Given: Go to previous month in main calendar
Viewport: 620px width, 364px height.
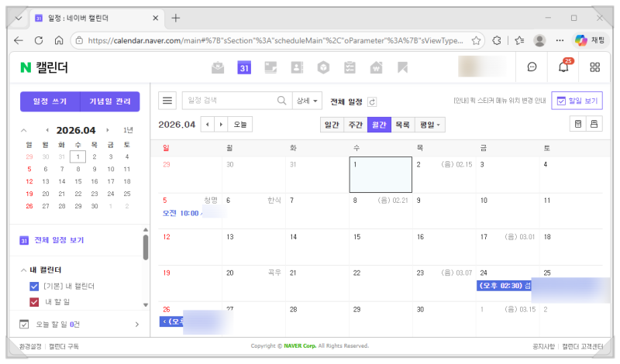Looking at the screenshot, I should (207, 125).
